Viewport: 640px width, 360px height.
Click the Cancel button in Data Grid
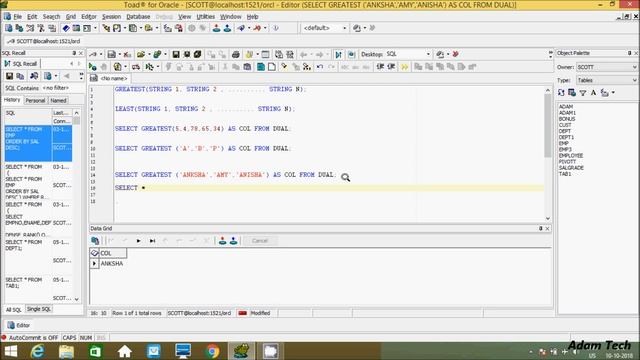260,241
